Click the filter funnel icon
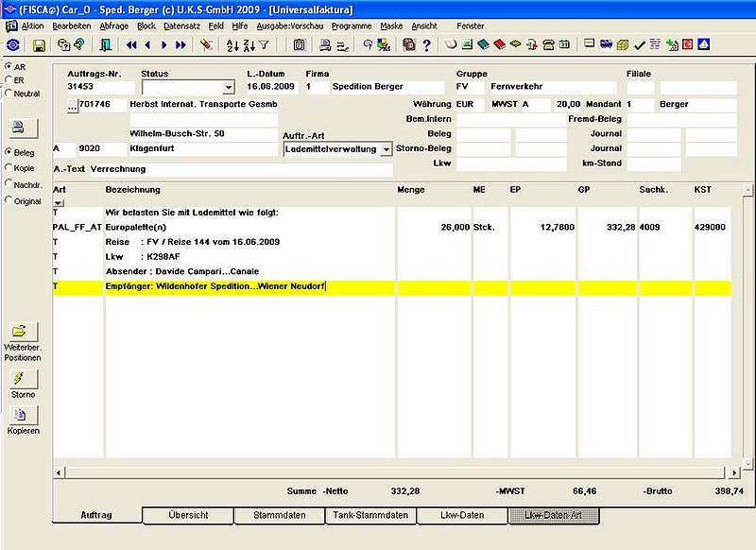Screen dimensions: 756x550 point(265,45)
